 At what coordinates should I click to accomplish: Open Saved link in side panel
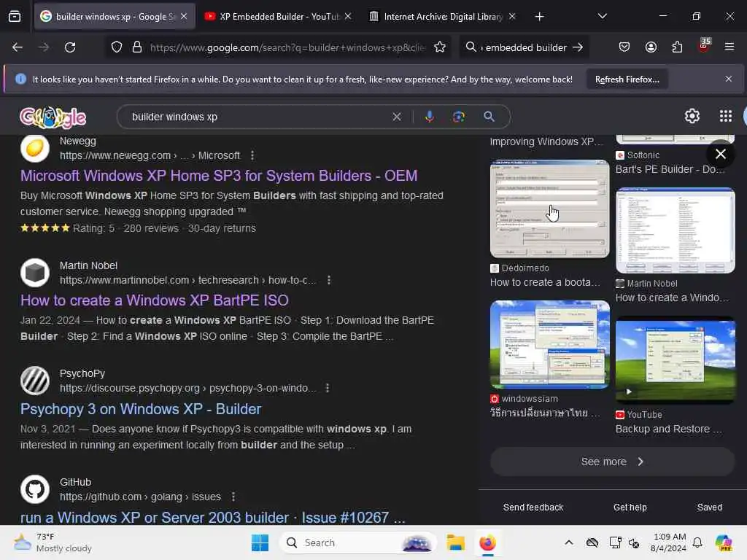coord(709,507)
